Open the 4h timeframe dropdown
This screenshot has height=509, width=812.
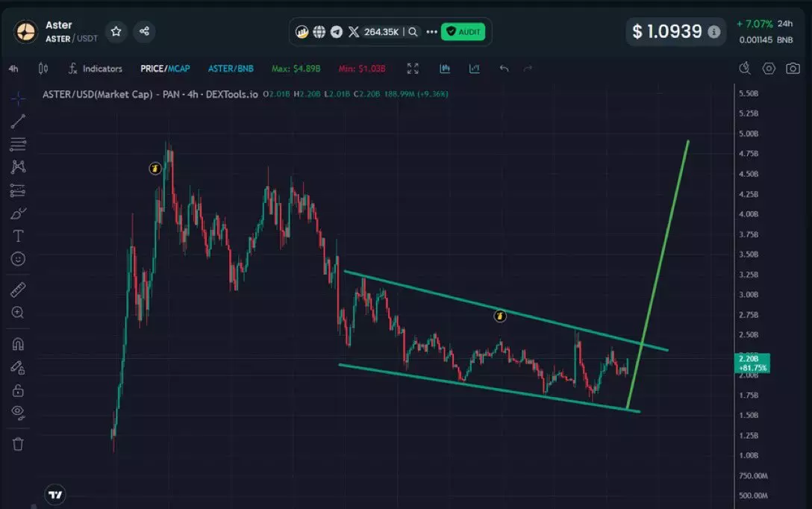(13, 69)
